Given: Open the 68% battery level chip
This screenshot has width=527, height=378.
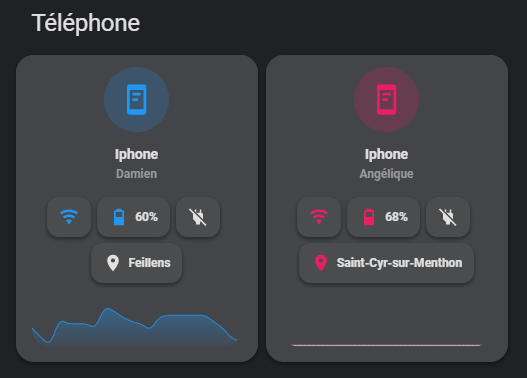Looking at the screenshot, I should [x=383, y=217].
